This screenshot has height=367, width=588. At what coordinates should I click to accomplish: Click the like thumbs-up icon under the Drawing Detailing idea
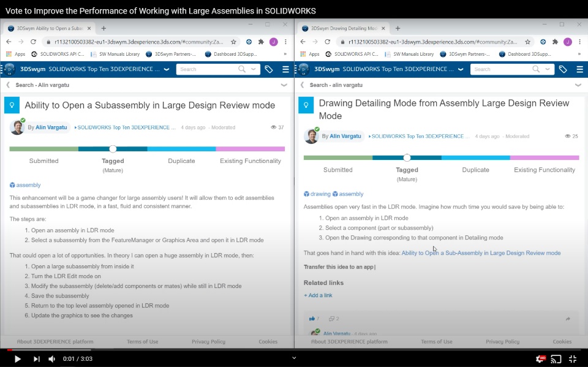click(312, 319)
